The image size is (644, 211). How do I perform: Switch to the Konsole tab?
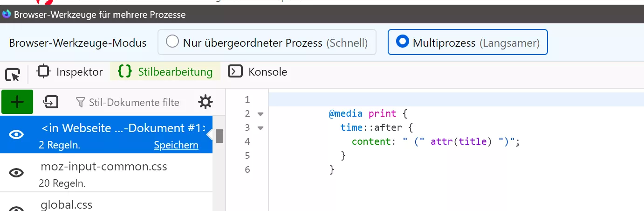click(x=258, y=72)
